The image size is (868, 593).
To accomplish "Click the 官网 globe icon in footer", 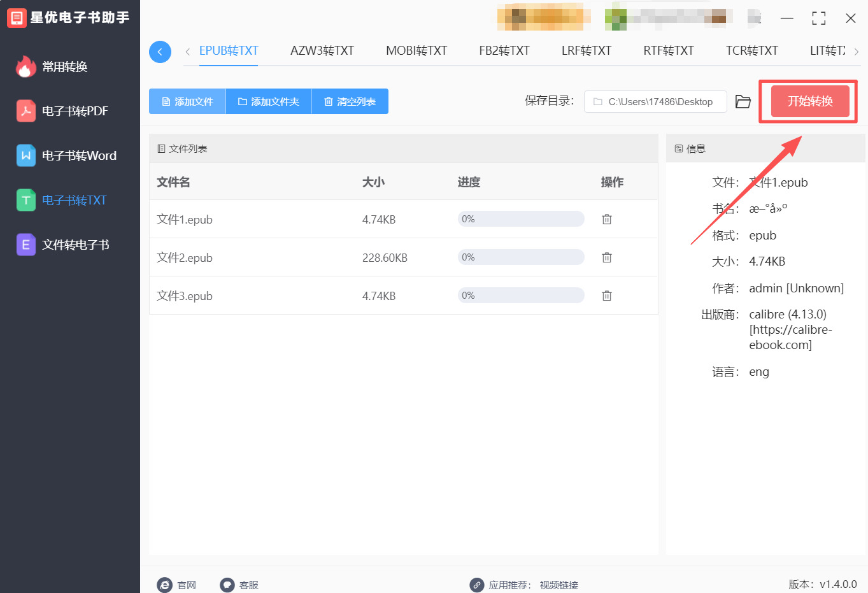I will pos(166,585).
